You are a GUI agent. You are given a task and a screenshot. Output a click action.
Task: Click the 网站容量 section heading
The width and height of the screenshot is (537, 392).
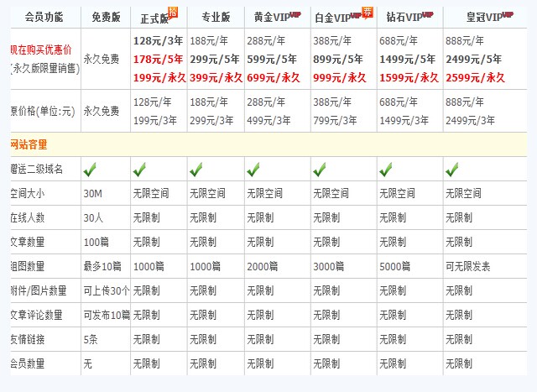tap(29, 144)
